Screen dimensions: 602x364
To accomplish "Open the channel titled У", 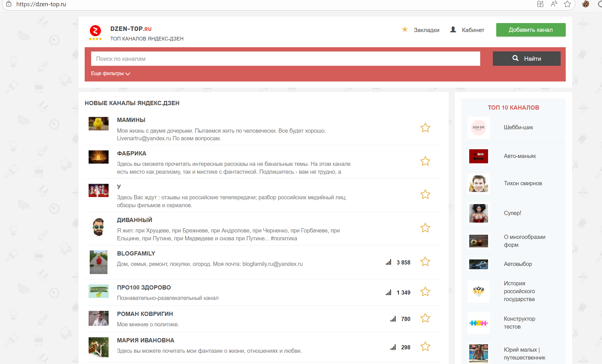I will [119, 187].
